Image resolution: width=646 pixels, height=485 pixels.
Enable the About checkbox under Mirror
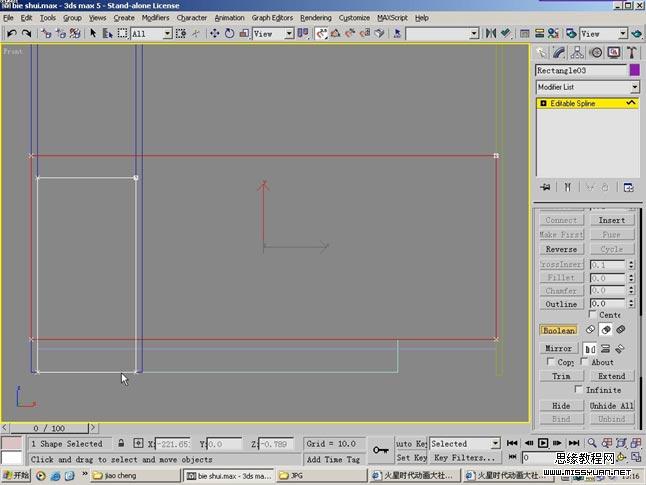(x=584, y=361)
